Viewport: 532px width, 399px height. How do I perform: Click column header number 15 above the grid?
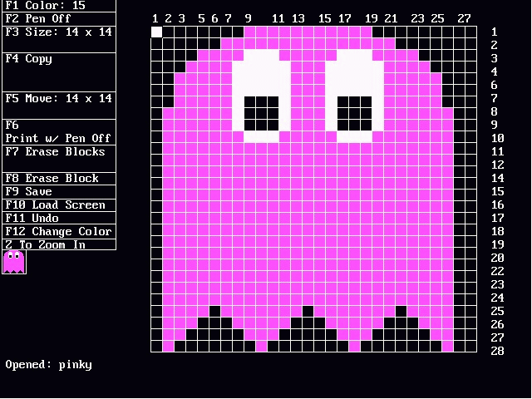[324, 18]
